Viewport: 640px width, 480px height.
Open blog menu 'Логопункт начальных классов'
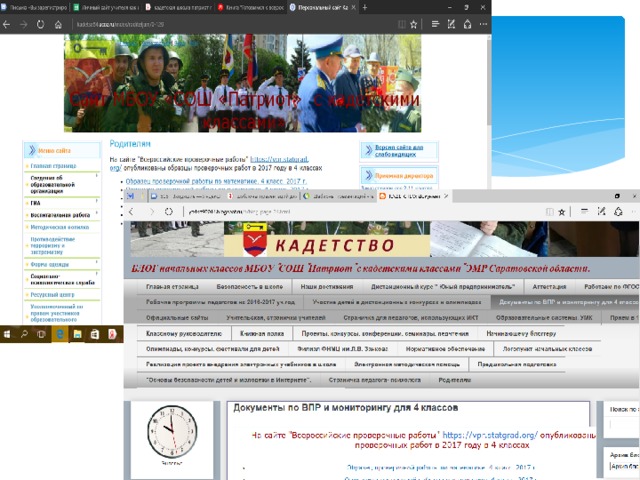[x=547, y=349]
